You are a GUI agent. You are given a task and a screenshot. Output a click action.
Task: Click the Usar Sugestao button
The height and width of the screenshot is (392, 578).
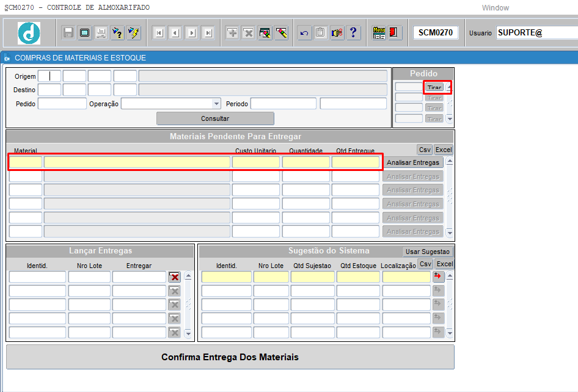click(428, 252)
